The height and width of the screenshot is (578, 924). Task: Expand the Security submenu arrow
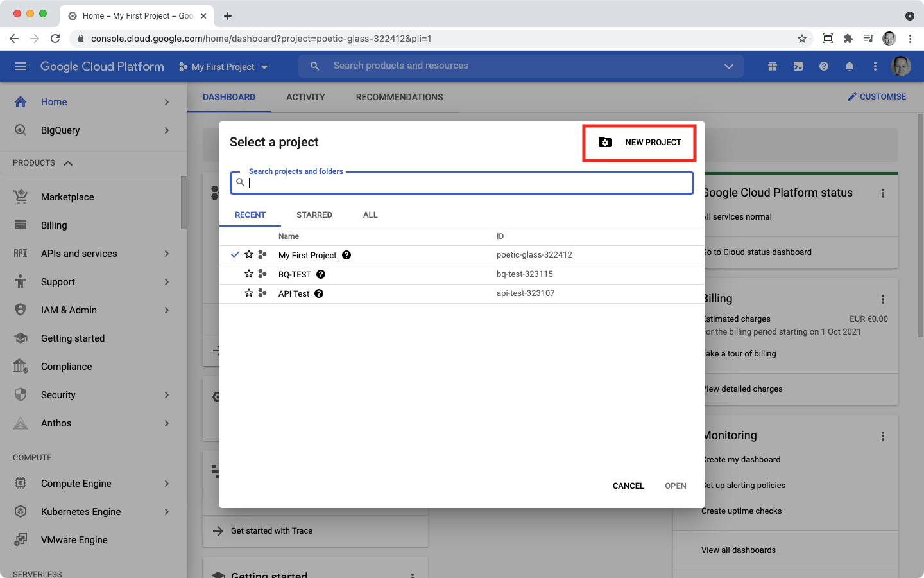click(167, 395)
